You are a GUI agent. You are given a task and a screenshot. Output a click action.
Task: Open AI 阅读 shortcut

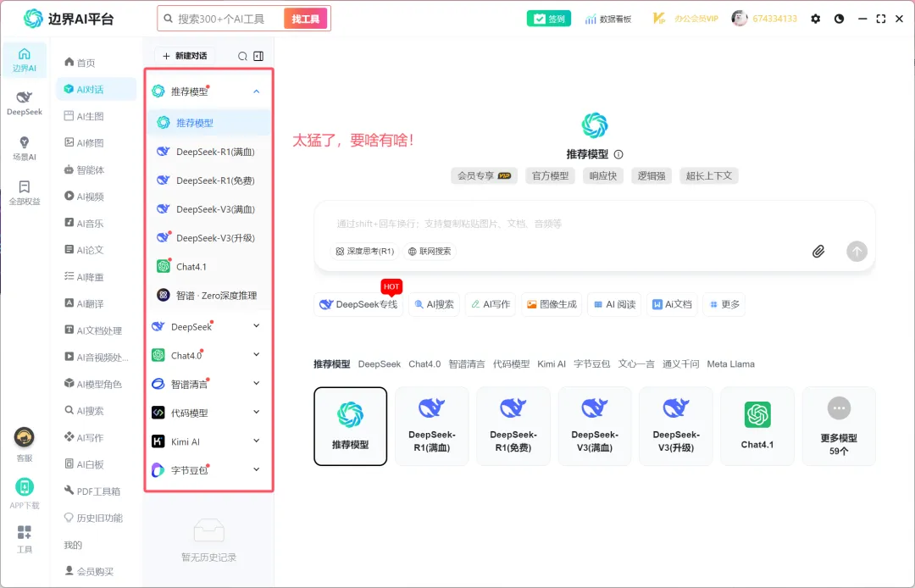click(x=614, y=304)
